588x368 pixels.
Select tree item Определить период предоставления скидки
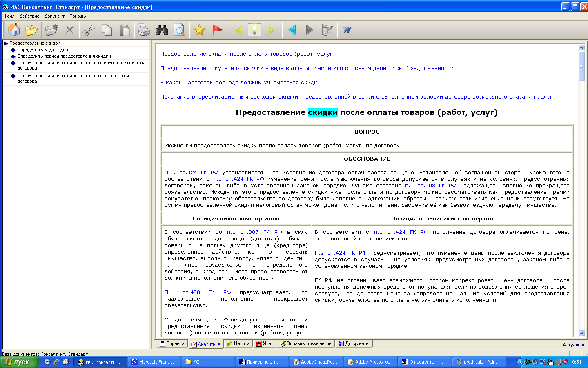pyautogui.click(x=64, y=56)
